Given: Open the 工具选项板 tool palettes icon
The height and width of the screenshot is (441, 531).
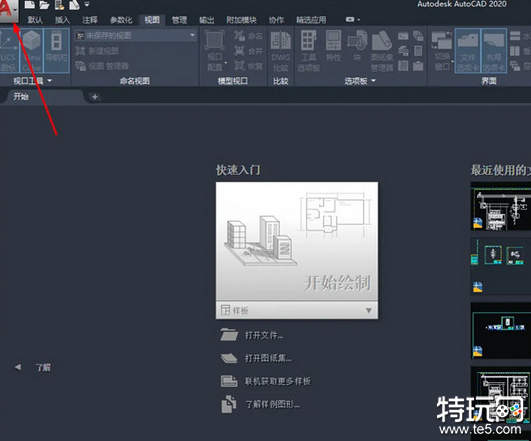Looking at the screenshot, I should 309,51.
